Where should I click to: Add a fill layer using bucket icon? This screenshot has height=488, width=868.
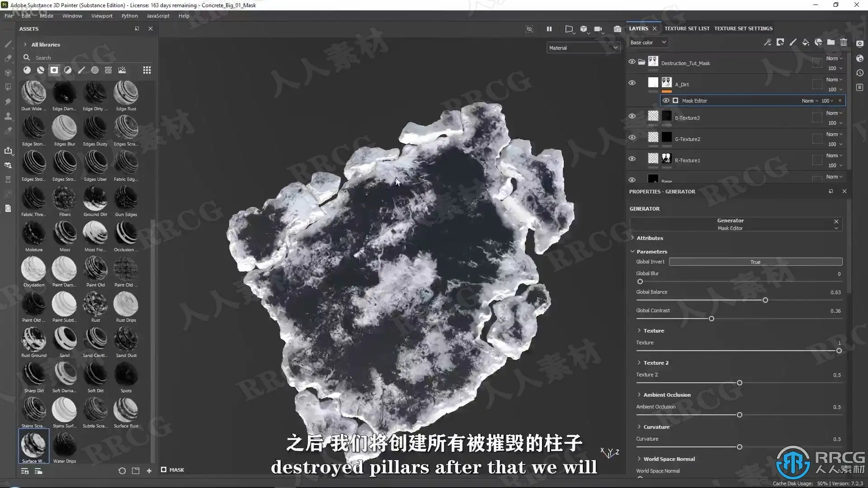point(806,42)
